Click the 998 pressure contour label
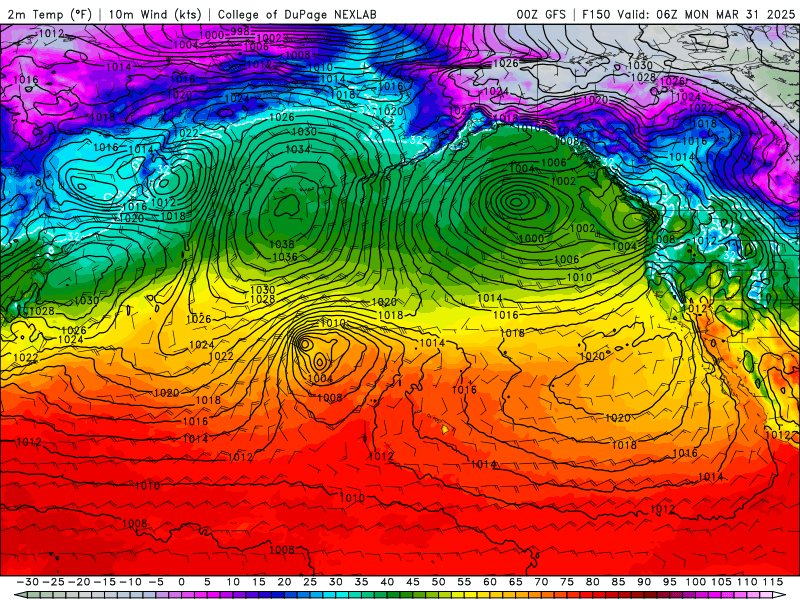The image size is (800, 600). (239, 31)
